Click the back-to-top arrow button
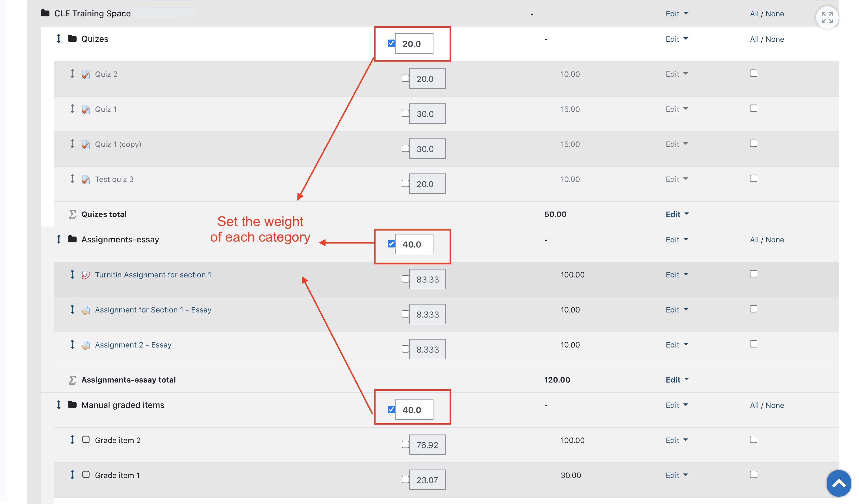Viewport: 859px width, 504px height. (x=839, y=483)
